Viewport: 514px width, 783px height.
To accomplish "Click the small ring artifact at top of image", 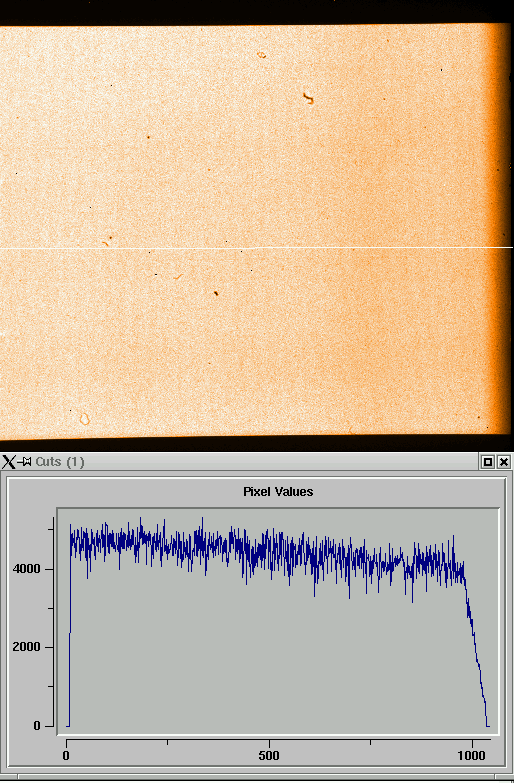I will (x=261, y=54).
